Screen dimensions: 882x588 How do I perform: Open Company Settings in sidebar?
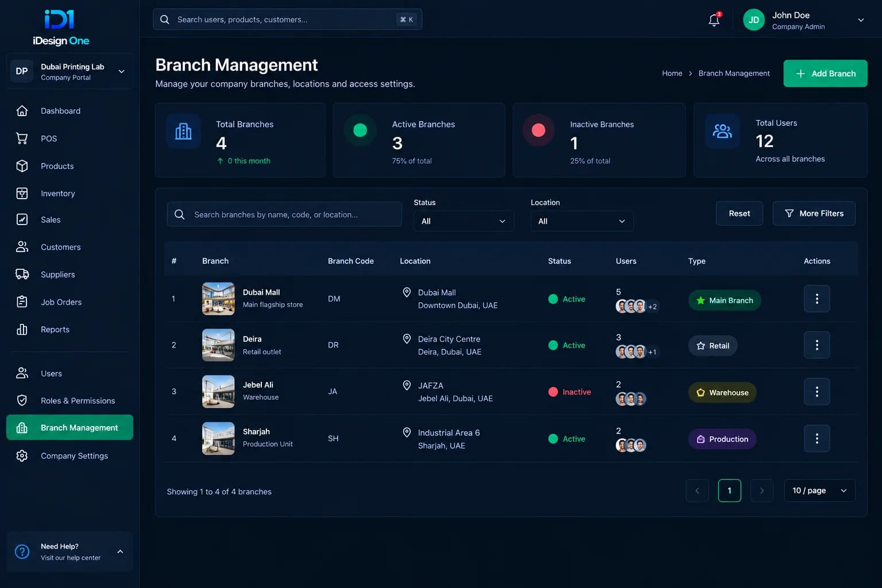[69, 456]
